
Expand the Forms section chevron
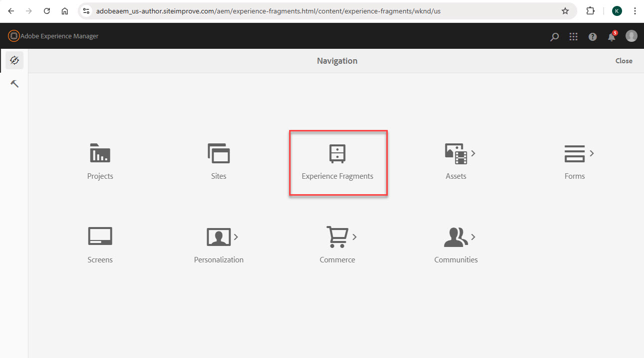point(591,153)
